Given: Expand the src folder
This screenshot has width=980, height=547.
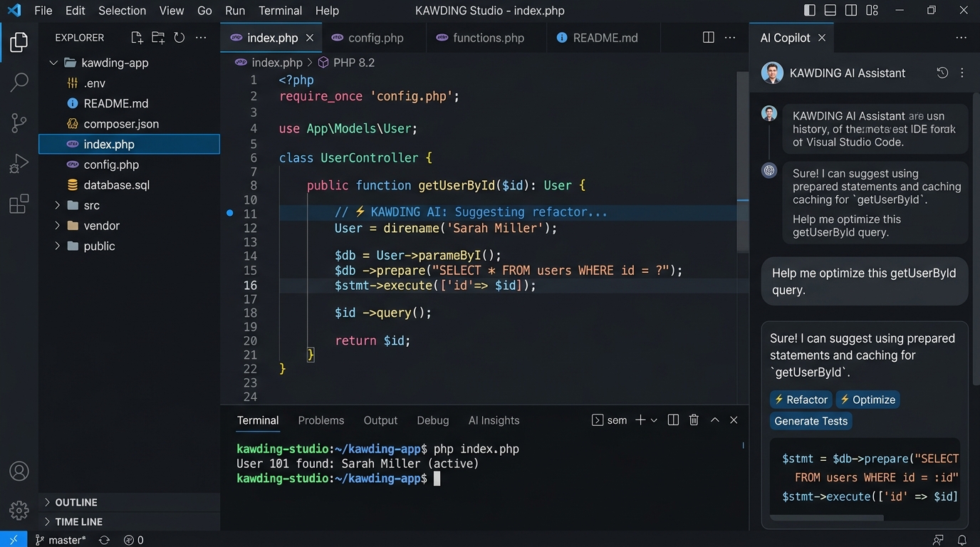Looking at the screenshot, I should (x=57, y=205).
